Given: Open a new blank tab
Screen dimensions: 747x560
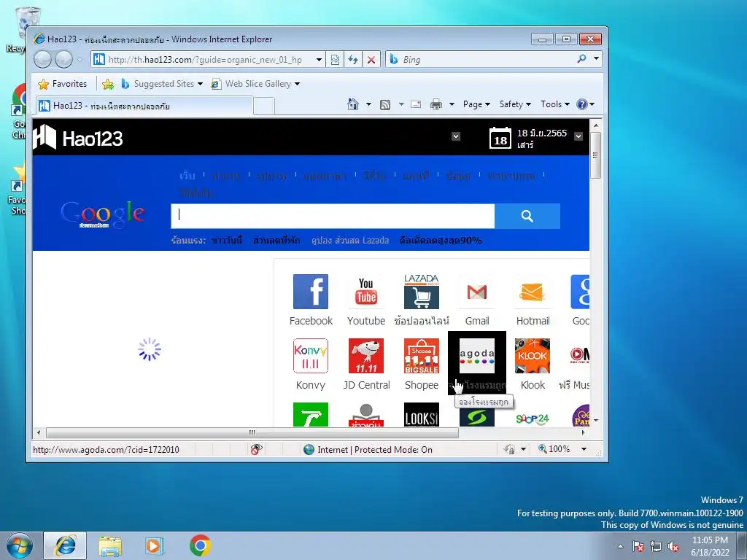Looking at the screenshot, I should point(264,106).
